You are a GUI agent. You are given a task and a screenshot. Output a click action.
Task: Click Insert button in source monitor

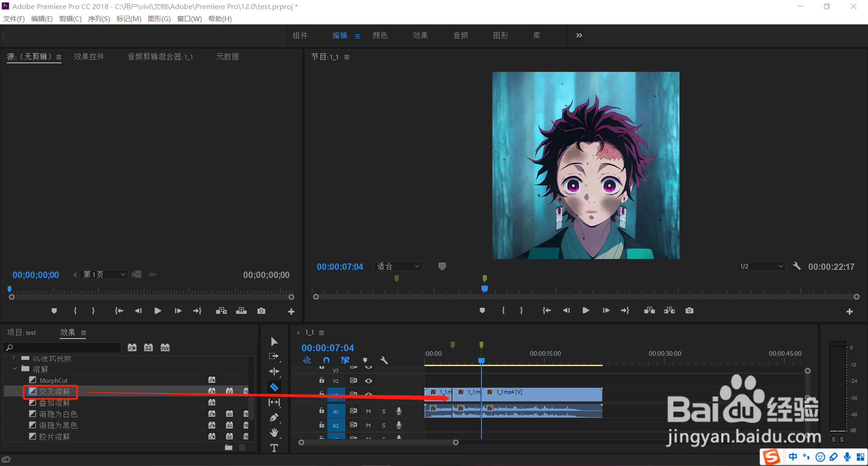[222, 311]
